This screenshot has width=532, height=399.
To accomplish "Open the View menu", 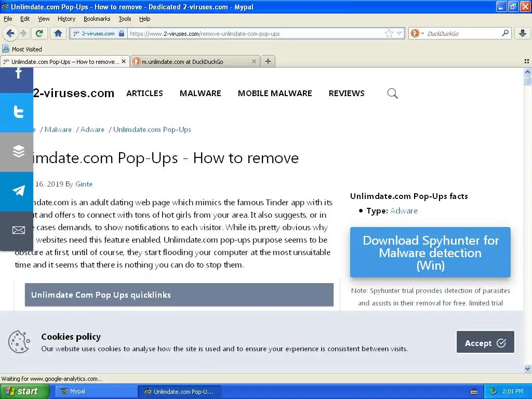I will [44, 19].
